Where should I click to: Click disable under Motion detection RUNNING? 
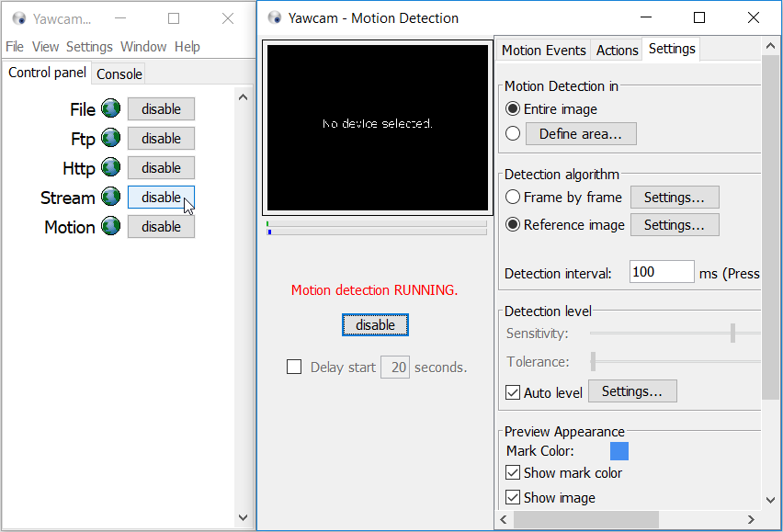tap(375, 325)
